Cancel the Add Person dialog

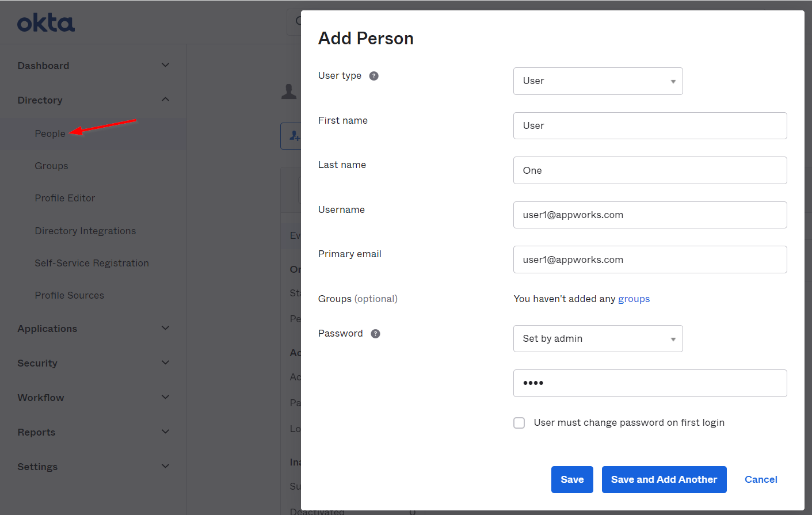pyautogui.click(x=760, y=479)
